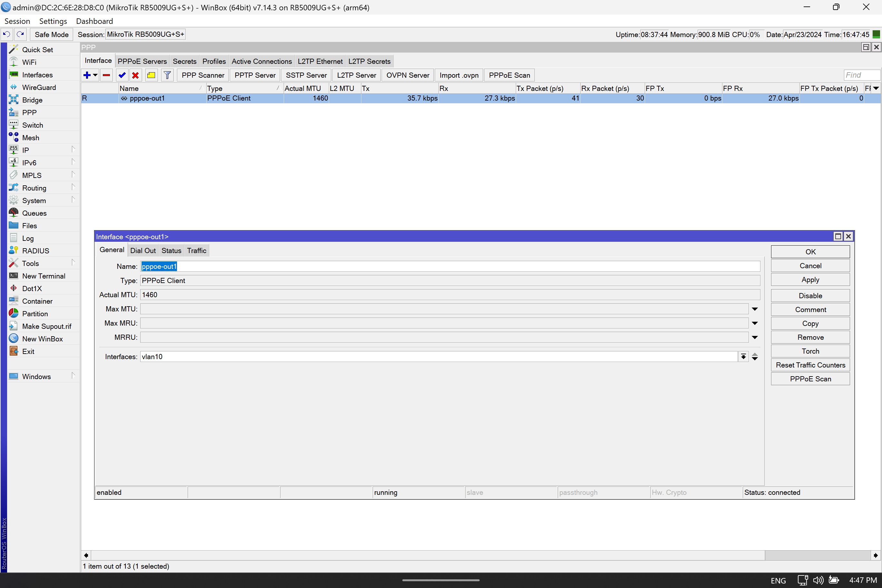Open the Interfaces vlan10 dropdown list

point(743,357)
